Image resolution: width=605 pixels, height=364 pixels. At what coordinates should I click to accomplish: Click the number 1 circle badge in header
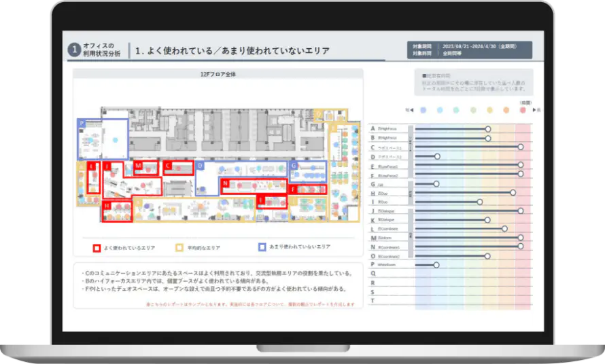74,50
